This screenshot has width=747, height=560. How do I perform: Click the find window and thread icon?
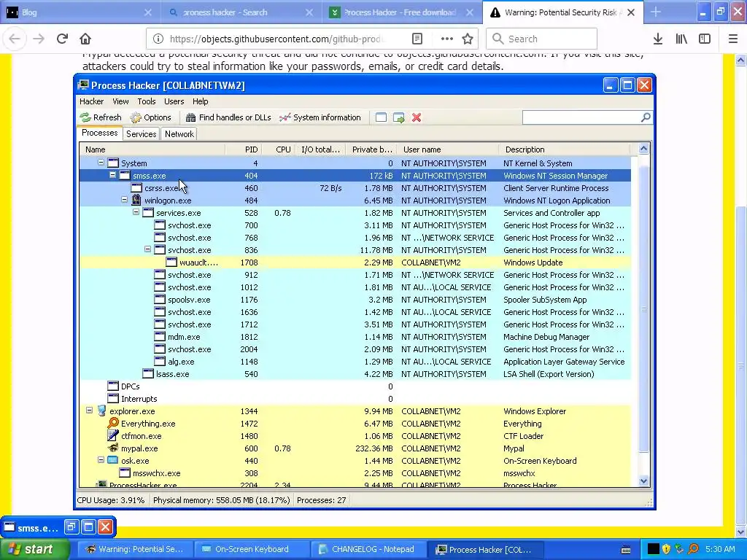(399, 117)
